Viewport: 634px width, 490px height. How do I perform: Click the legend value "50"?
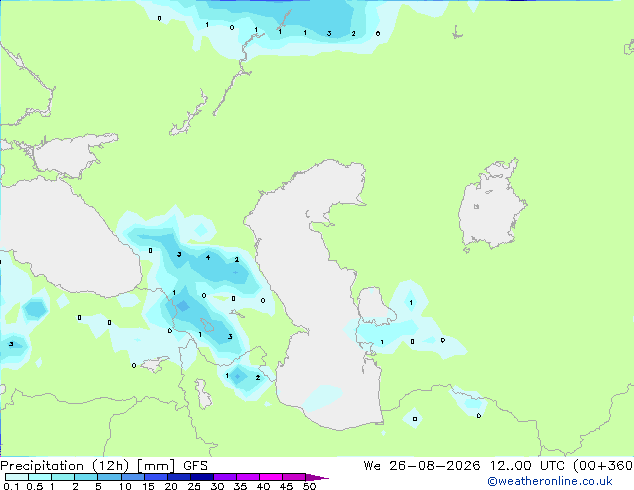(x=309, y=486)
